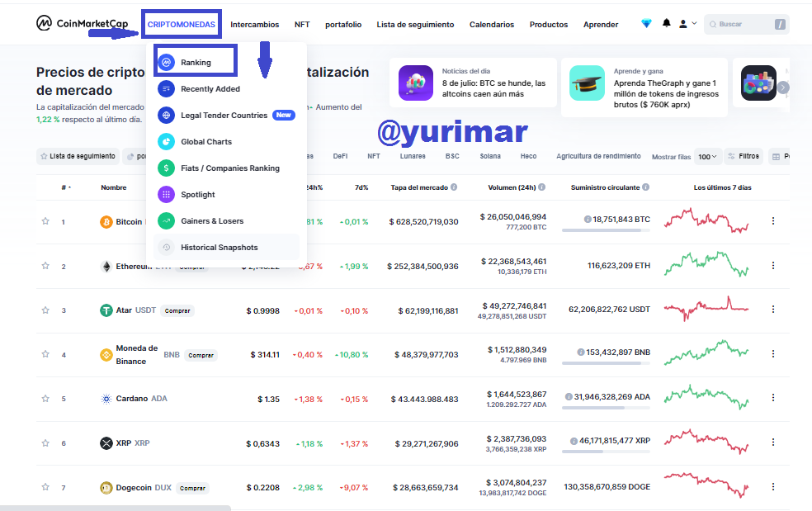Star Bitcoin to the watchlist
The image size is (812, 511).
(x=45, y=221)
